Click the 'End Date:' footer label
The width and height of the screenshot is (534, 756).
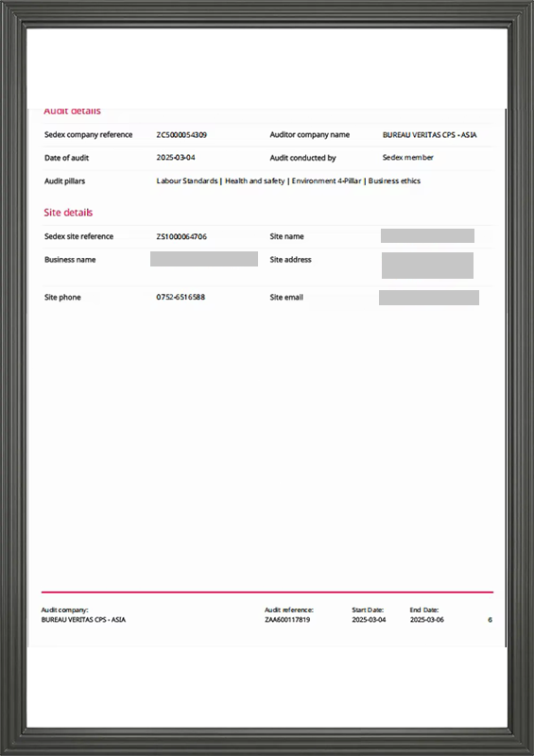[x=424, y=610]
